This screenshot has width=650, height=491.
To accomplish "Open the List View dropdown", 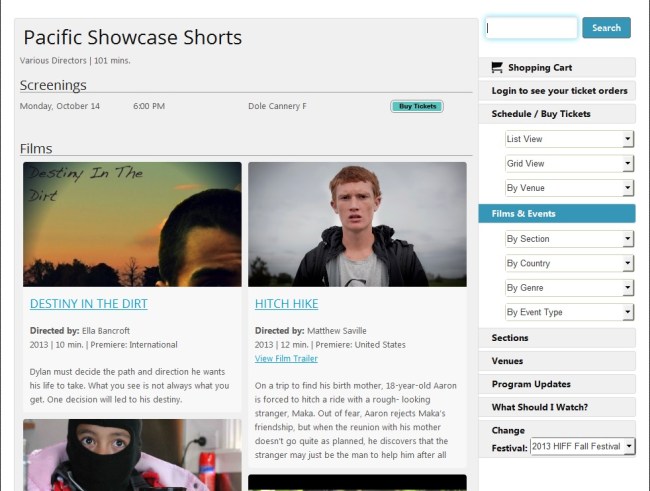I will (570, 139).
